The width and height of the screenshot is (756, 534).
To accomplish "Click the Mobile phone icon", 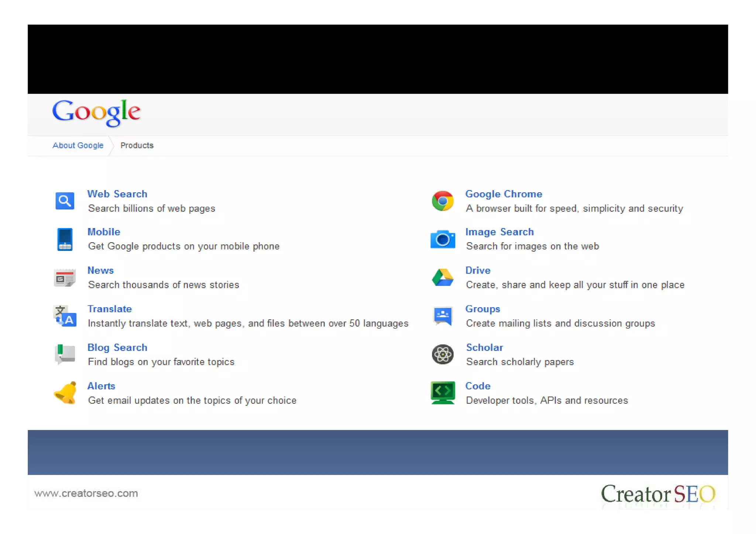I will [65, 240].
